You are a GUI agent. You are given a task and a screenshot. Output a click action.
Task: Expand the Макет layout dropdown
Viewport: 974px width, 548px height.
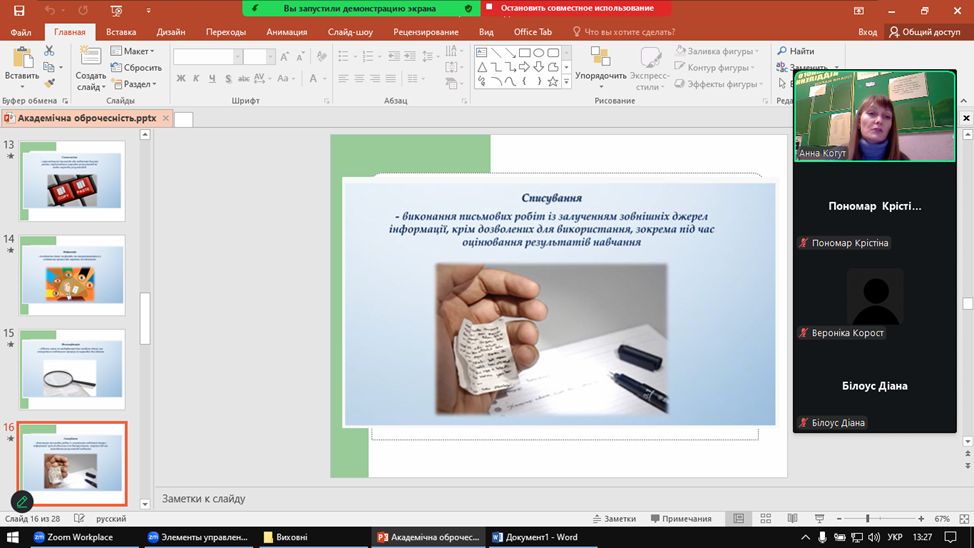132,51
